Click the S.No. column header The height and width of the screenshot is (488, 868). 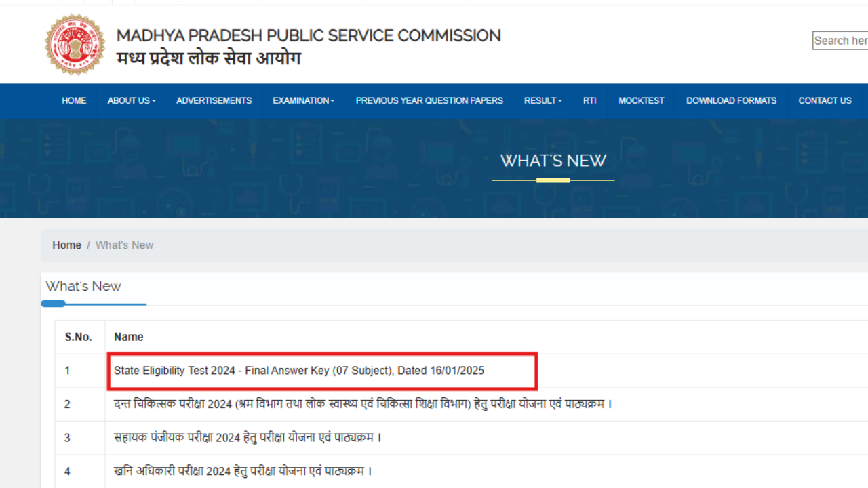pos(79,337)
